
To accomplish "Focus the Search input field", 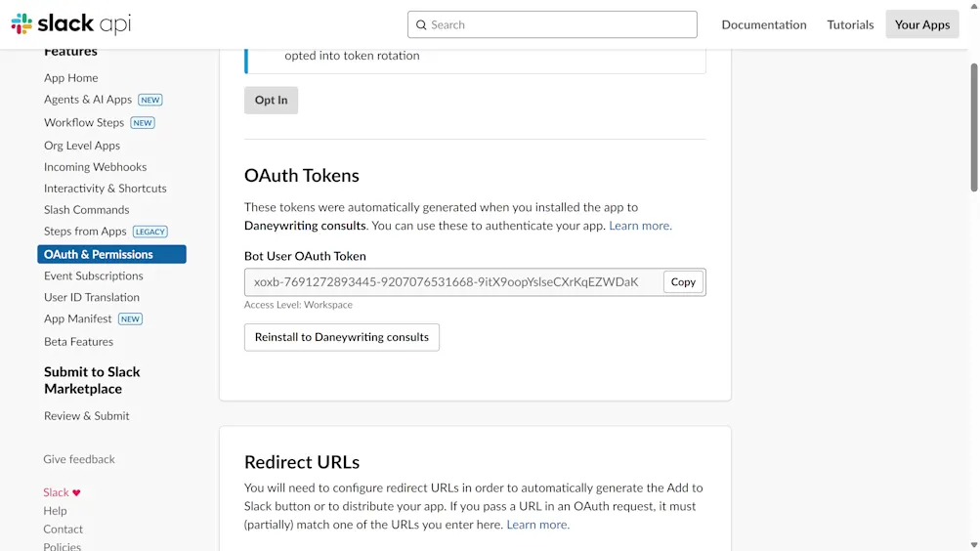I will point(552,24).
